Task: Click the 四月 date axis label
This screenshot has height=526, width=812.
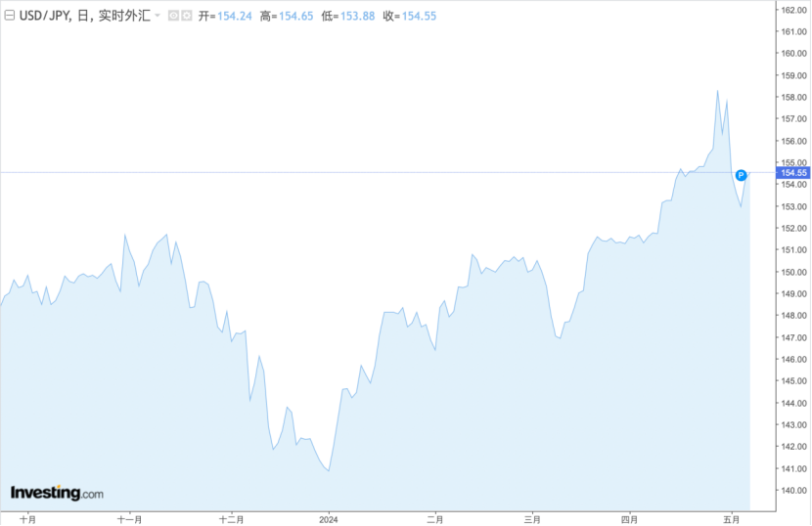Action: (x=629, y=519)
